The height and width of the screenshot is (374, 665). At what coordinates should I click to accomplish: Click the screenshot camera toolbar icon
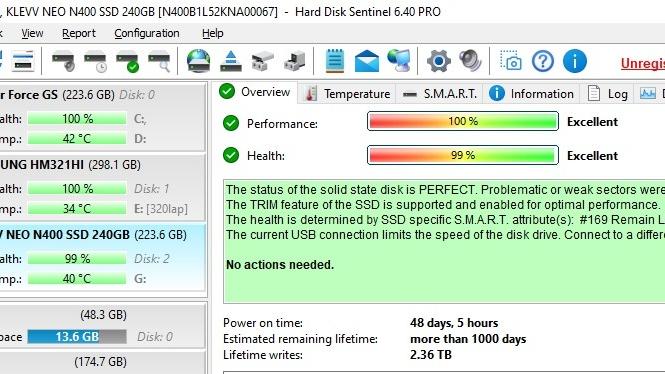click(x=511, y=61)
